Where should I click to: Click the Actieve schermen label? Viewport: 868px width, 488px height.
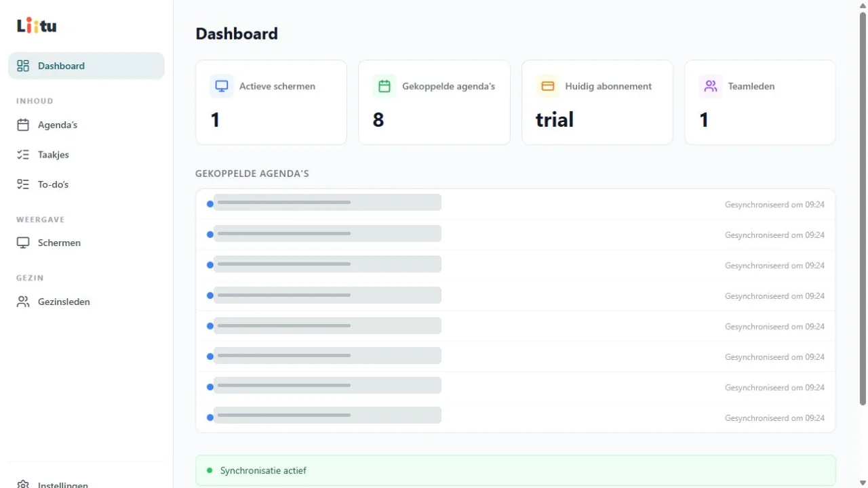coord(277,86)
